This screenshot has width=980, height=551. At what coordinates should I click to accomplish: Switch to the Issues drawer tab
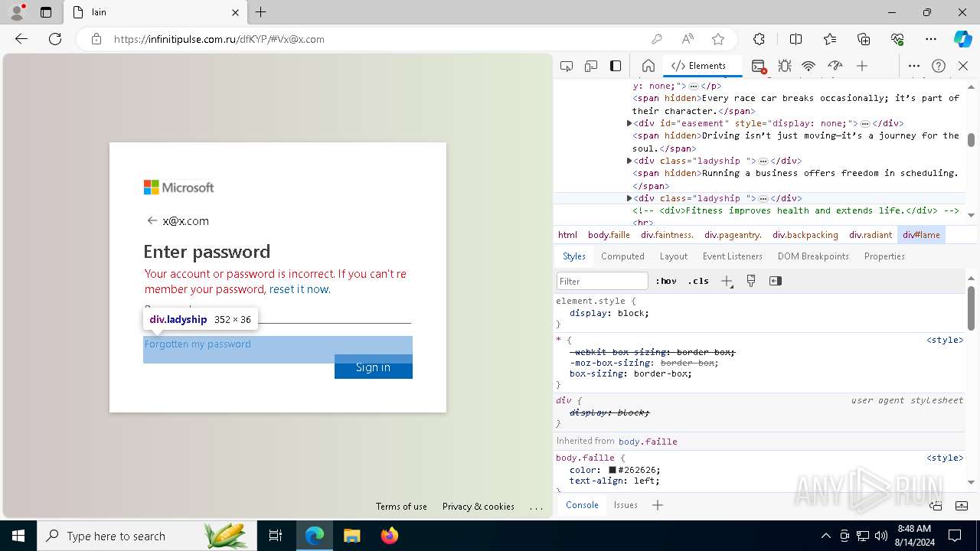(626, 505)
